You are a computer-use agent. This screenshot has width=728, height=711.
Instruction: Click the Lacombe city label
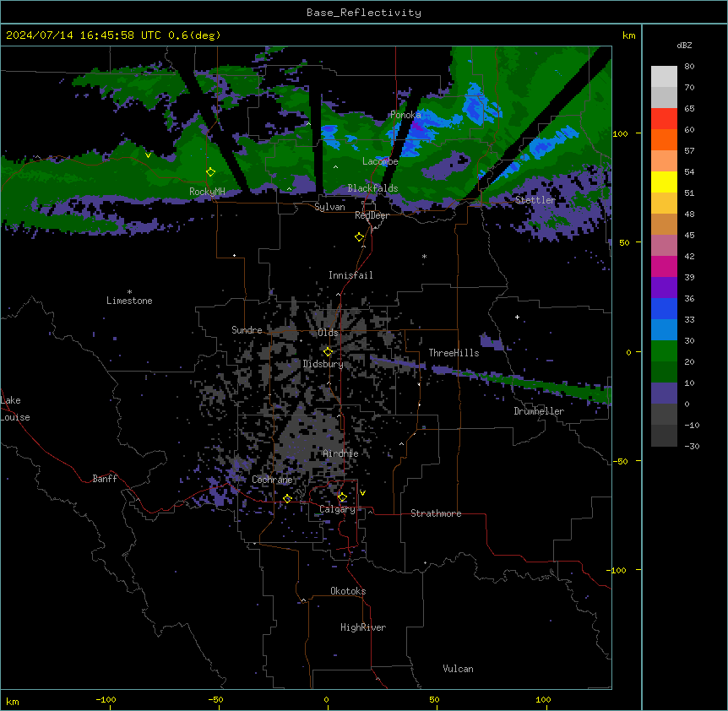click(x=380, y=161)
